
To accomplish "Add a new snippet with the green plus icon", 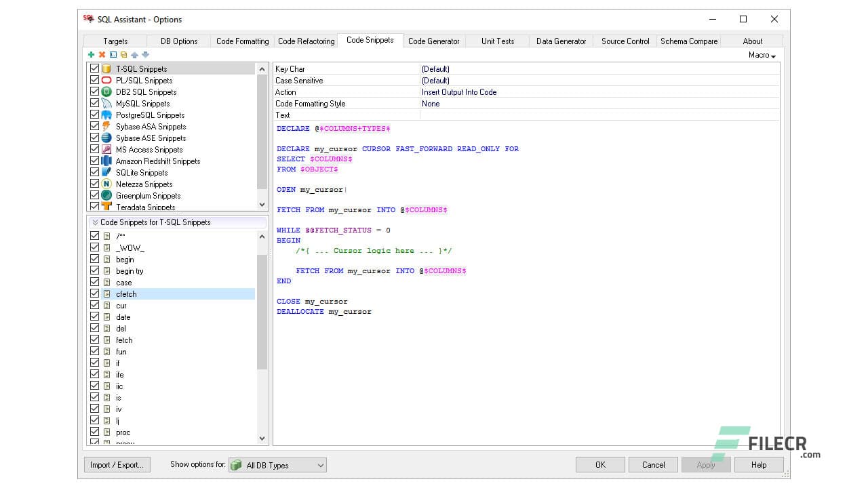I will tap(91, 54).
